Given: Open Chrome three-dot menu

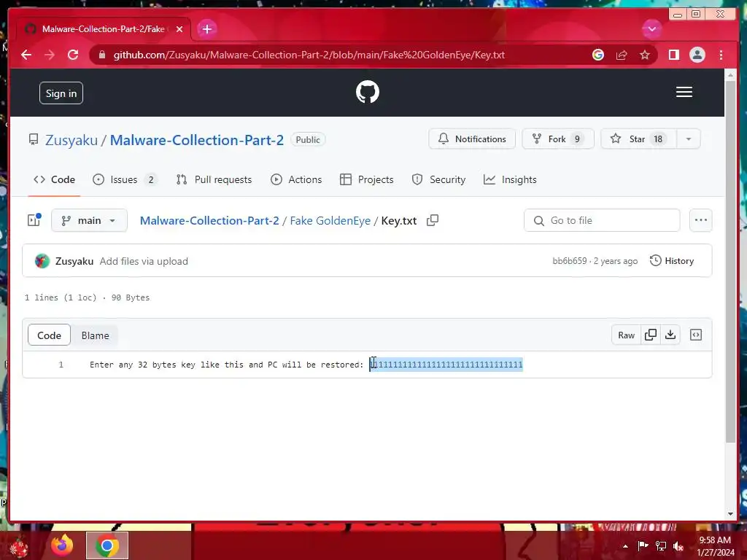Looking at the screenshot, I should click(x=721, y=55).
